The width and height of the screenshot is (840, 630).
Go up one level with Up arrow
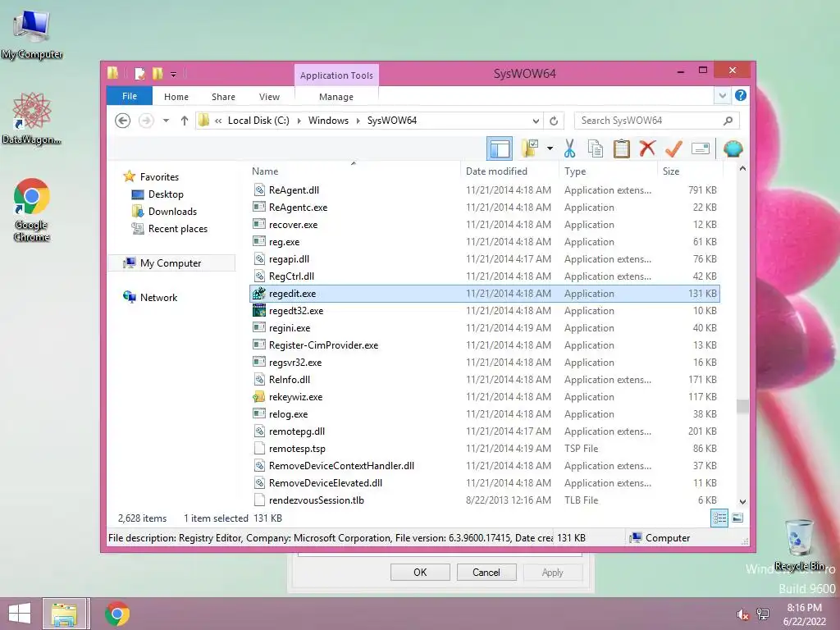185,121
